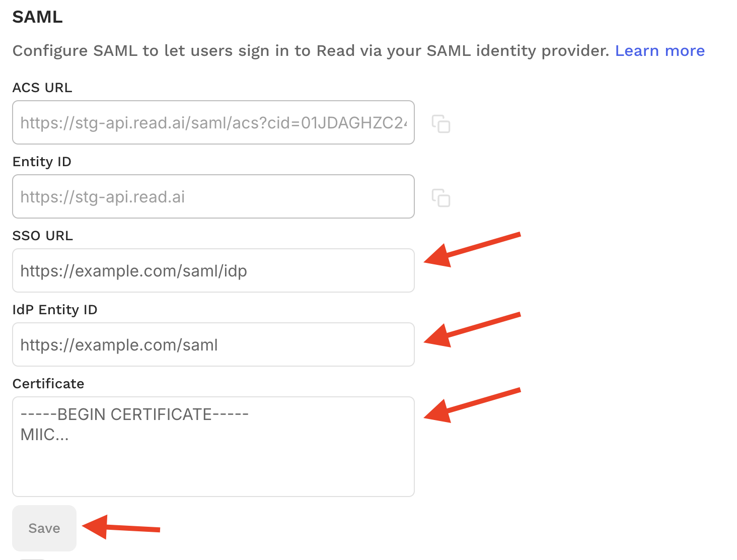Click the https://example.com/saml/idp placeholder text
Image resolution: width=737 pixels, height=560 pixels.
134,271
